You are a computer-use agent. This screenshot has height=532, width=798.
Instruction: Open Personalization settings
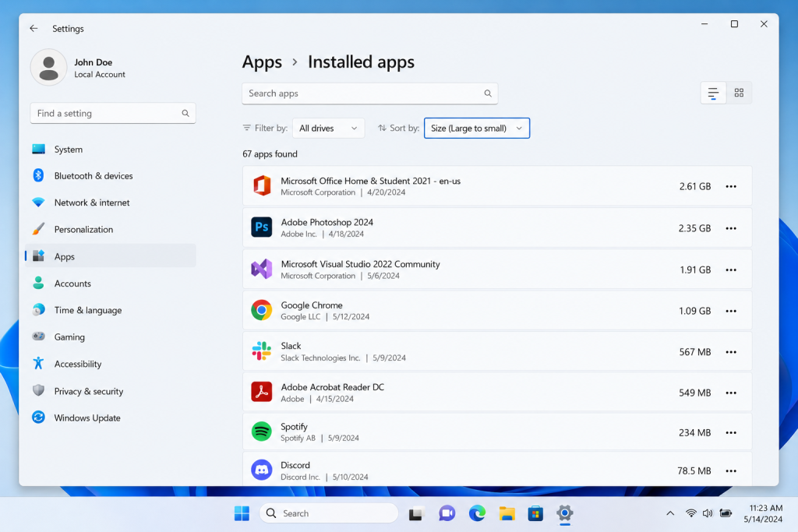click(x=111, y=229)
